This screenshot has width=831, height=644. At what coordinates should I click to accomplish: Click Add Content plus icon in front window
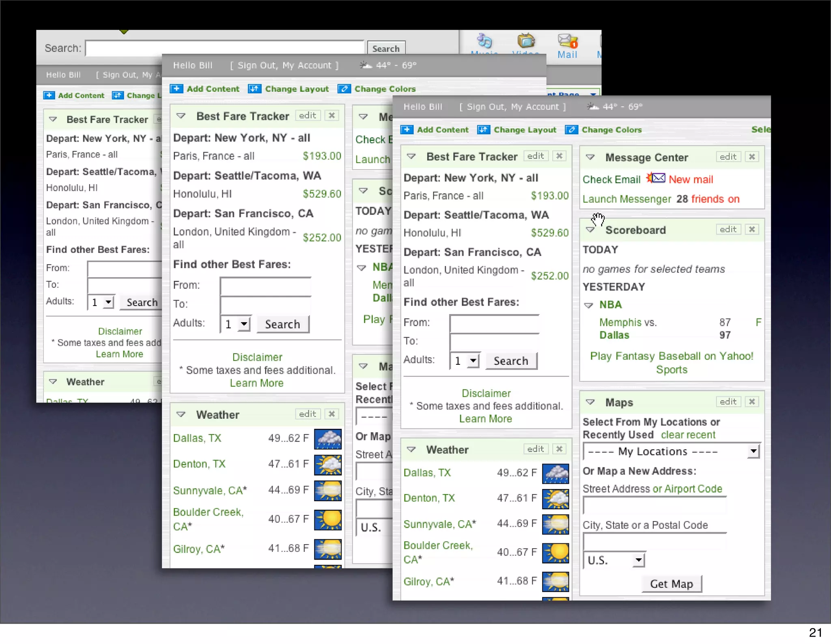pyautogui.click(x=407, y=130)
